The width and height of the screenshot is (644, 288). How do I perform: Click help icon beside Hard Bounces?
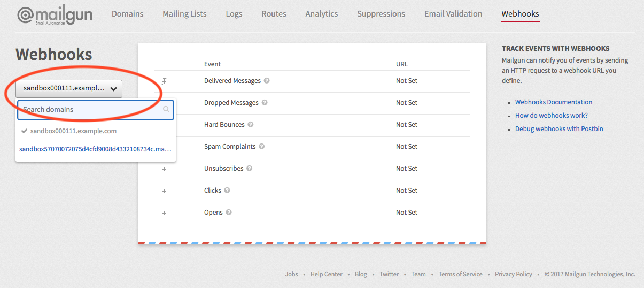(250, 125)
